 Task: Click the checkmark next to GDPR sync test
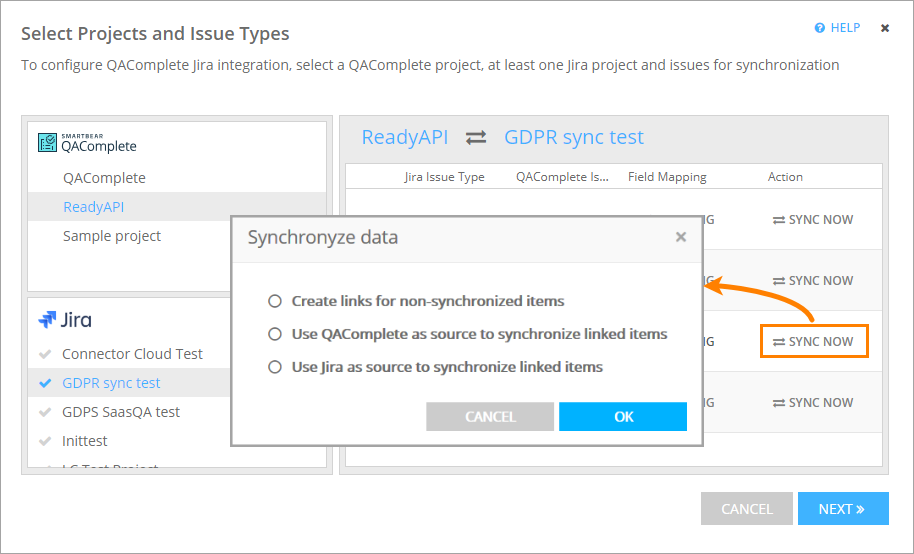45,383
